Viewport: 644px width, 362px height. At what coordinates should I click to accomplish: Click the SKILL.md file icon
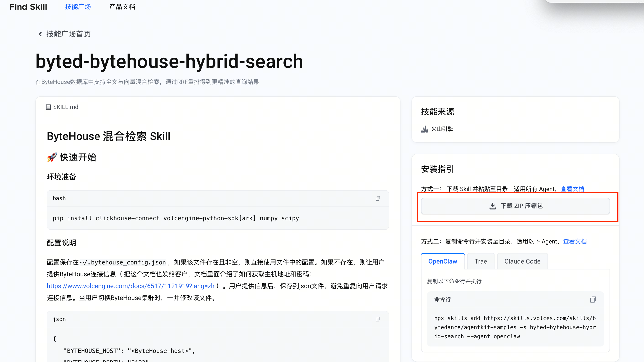pos(48,107)
